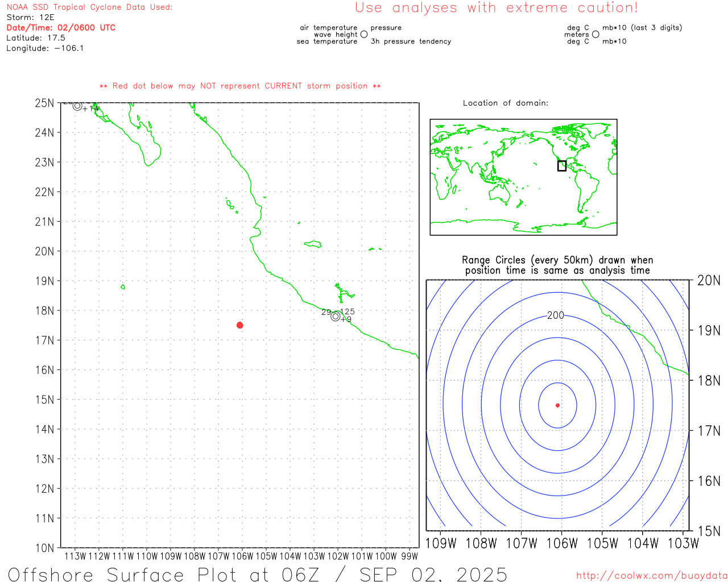Click the '23N' latitude label on main map
Viewport: 728px width, 582px height.
click(x=44, y=162)
